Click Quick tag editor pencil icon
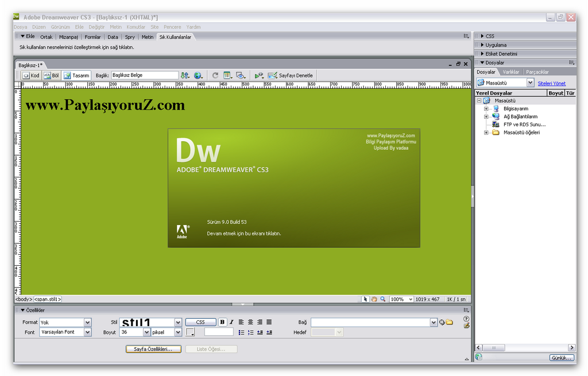The height and width of the screenshot is (376, 588). [466, 325]
